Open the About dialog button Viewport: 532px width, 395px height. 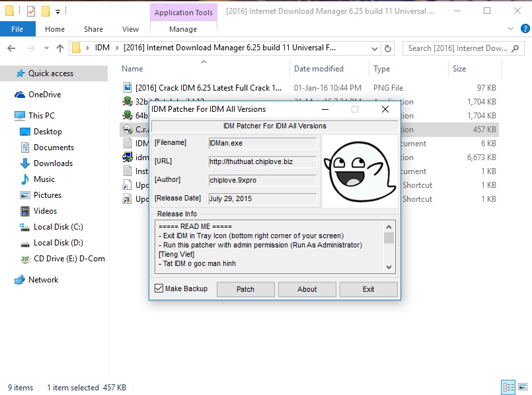[307, 289]
